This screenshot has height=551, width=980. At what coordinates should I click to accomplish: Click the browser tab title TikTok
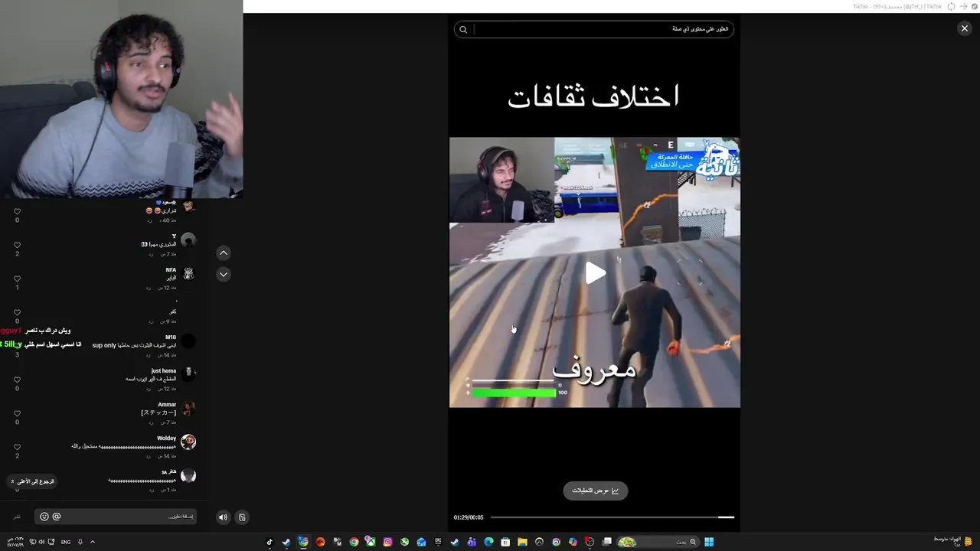click(897, 6)
